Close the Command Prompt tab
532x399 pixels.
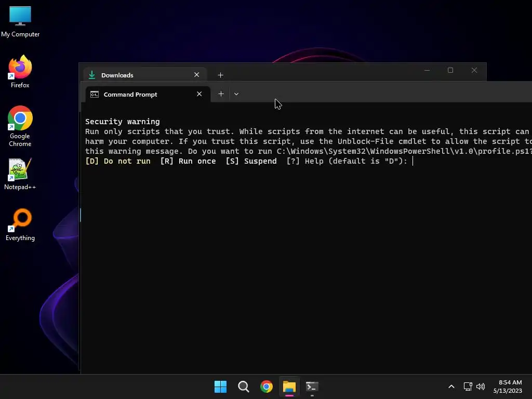click(x=199, y=94)
